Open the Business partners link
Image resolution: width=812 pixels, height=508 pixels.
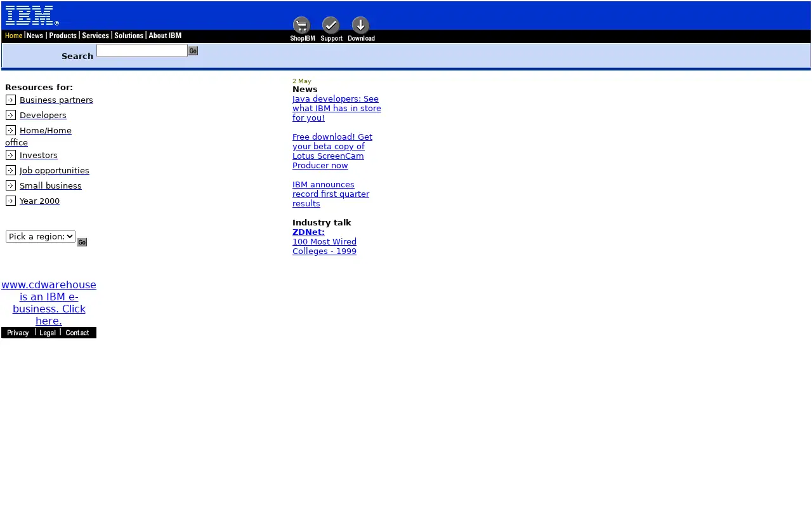click(56, 100)
